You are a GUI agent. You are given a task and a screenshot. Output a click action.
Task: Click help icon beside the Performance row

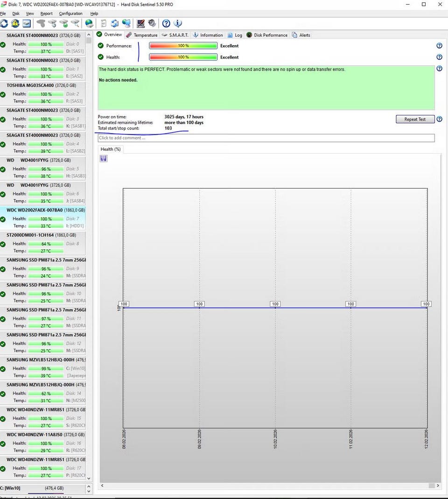pos(439,46)
